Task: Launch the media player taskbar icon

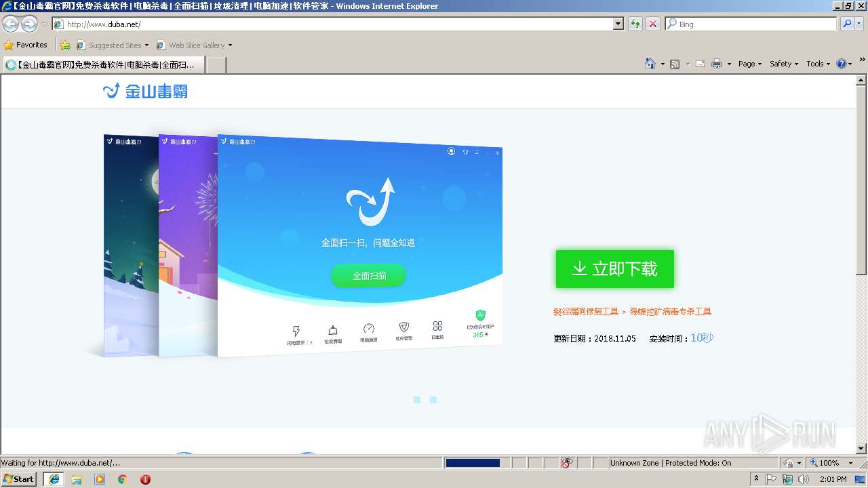Action: coord(100,479)
